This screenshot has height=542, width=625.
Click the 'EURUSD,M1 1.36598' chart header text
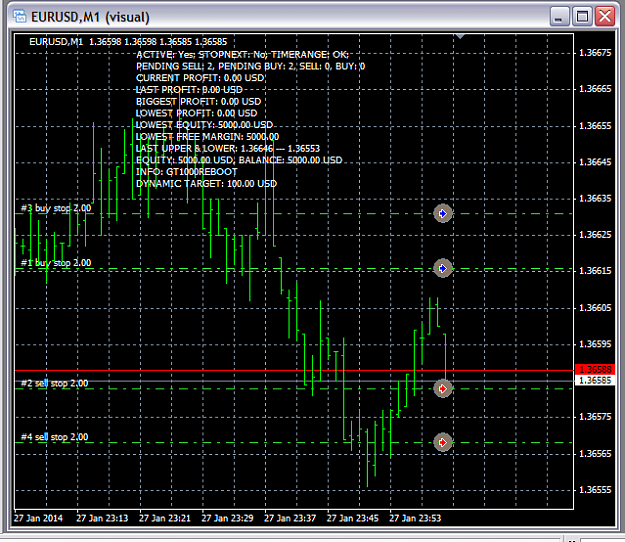(128, 41)
